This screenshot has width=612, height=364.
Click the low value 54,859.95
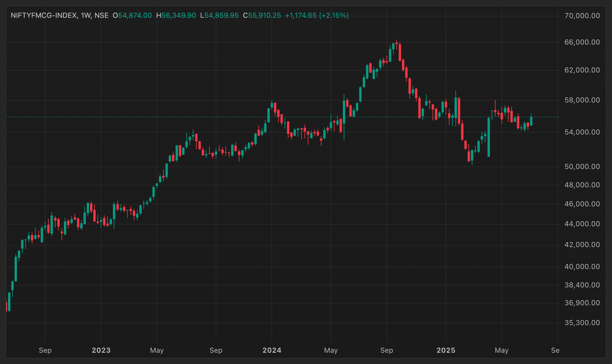(x=222, y=15)
